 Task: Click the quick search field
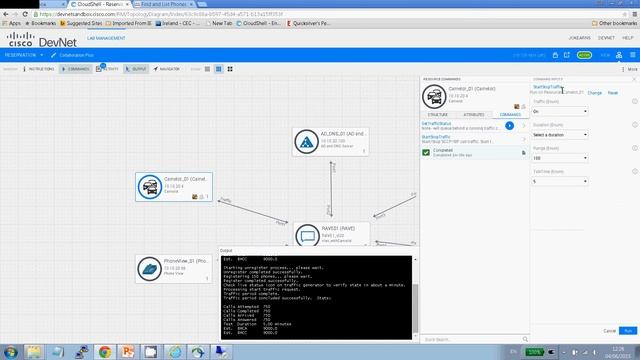[x=472, y=339]
